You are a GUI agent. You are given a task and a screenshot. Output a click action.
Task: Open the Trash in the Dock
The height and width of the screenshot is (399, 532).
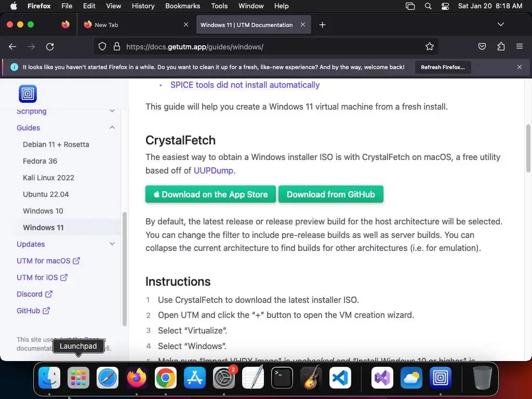click(x=482, y=377)
